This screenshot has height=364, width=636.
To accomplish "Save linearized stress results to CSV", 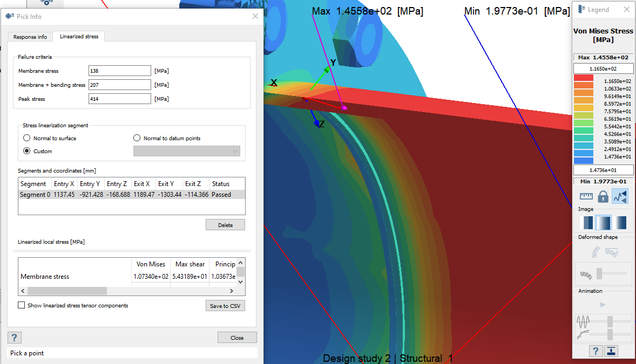I will (x=225, y=305).
